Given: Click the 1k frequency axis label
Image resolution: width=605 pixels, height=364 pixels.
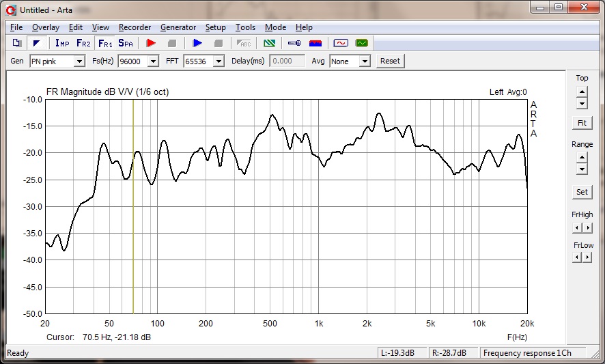Looking at the screenshot, I should pyautogui.click(x=318, y=324).
